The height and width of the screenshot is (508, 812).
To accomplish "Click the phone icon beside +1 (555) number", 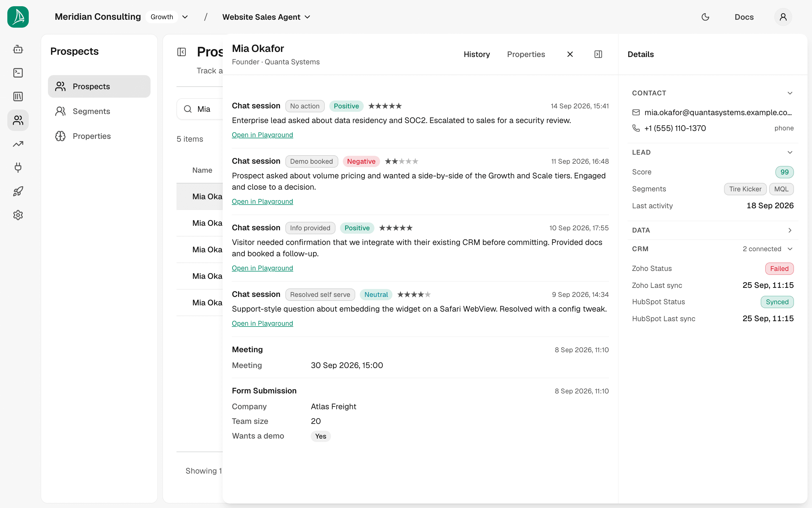I will (x=636, y=128).
